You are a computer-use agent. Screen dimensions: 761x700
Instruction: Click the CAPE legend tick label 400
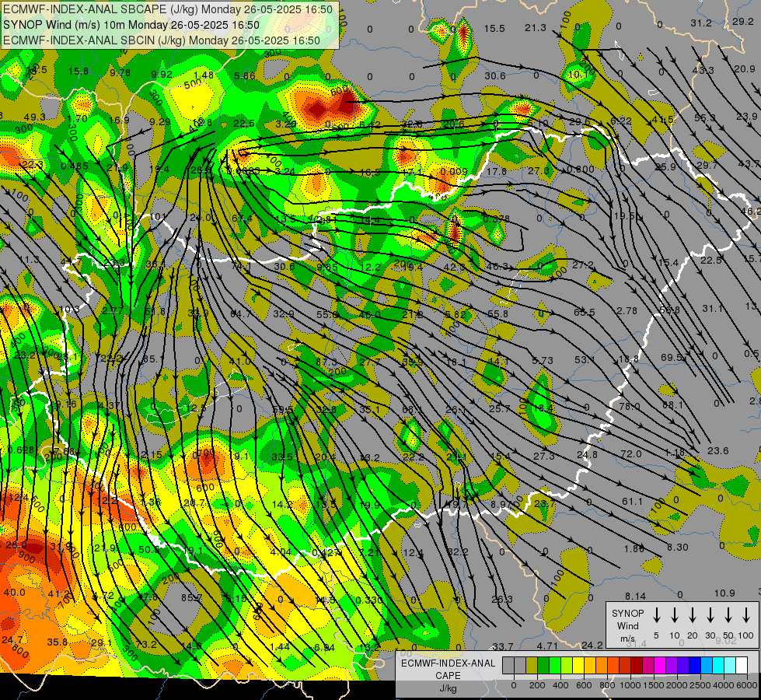pos(560,685)
